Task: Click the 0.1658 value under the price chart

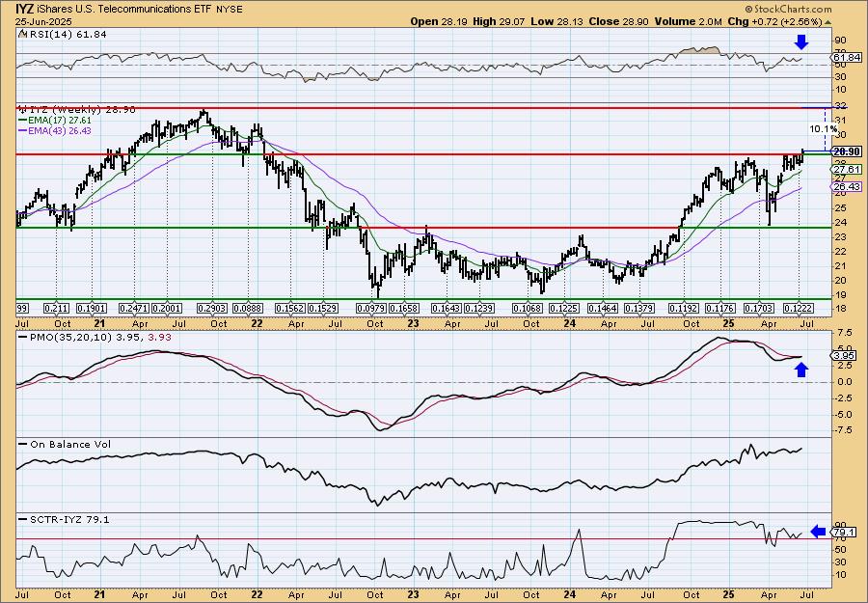Action: tap(404, 309)
